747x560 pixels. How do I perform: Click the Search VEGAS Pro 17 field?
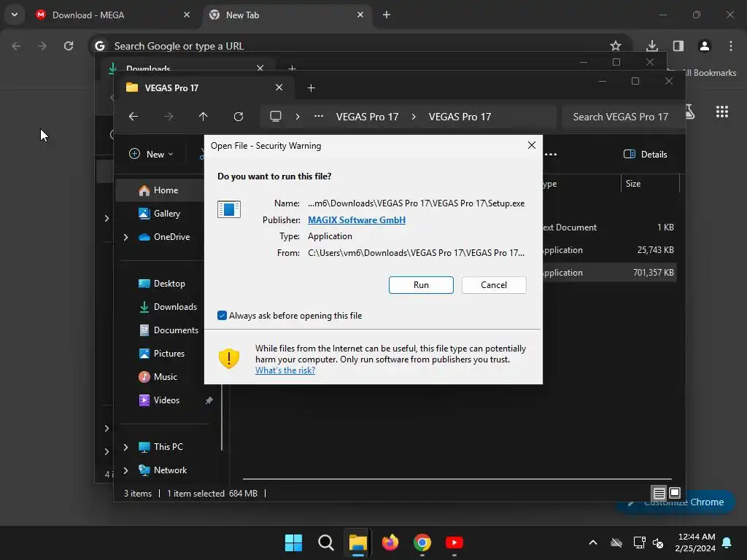(x=620, y=117)
